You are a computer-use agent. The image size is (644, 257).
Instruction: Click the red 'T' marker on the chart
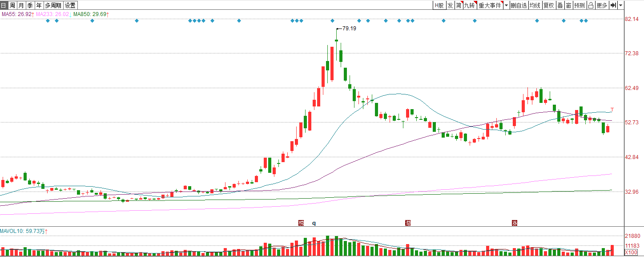pyautogui.click(x=612, y=110)
